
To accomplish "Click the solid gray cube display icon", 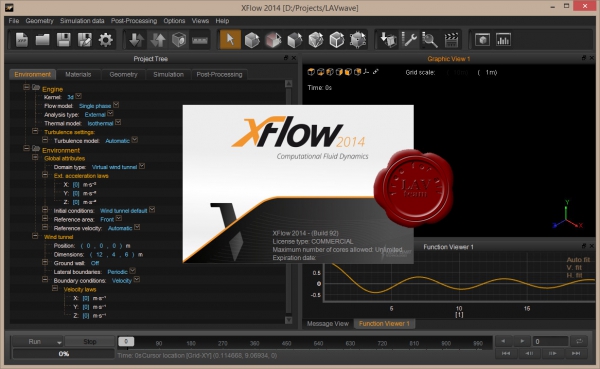I will [252, 40].
